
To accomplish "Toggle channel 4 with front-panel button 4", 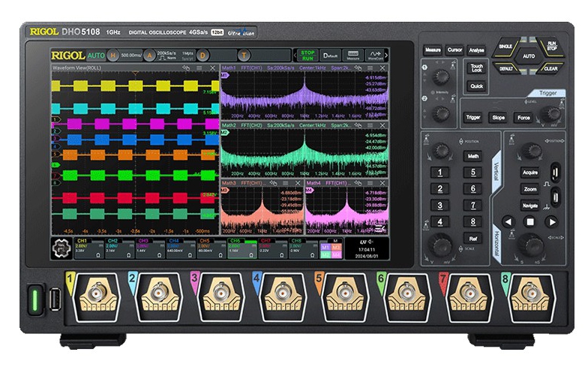I will click(x=439, y=222).
